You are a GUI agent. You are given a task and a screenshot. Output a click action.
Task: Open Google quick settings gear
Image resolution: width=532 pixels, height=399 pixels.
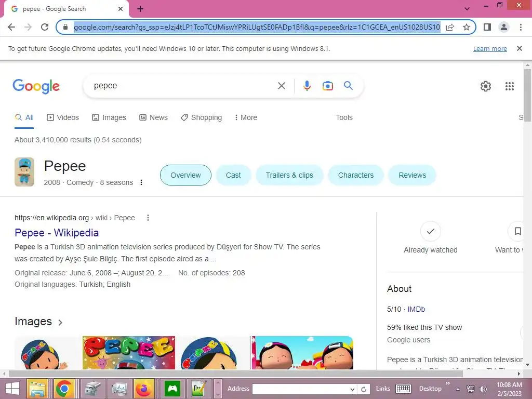pos(486,86)
